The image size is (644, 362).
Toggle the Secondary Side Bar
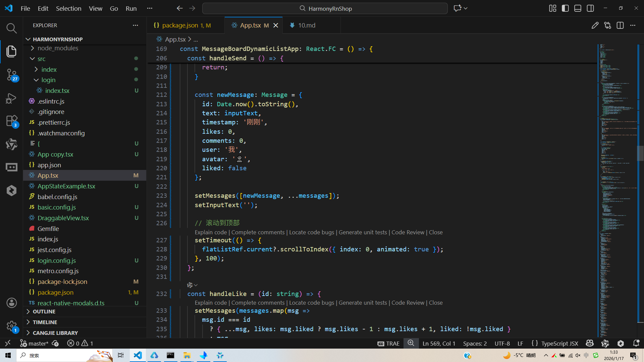click(590, 8)
